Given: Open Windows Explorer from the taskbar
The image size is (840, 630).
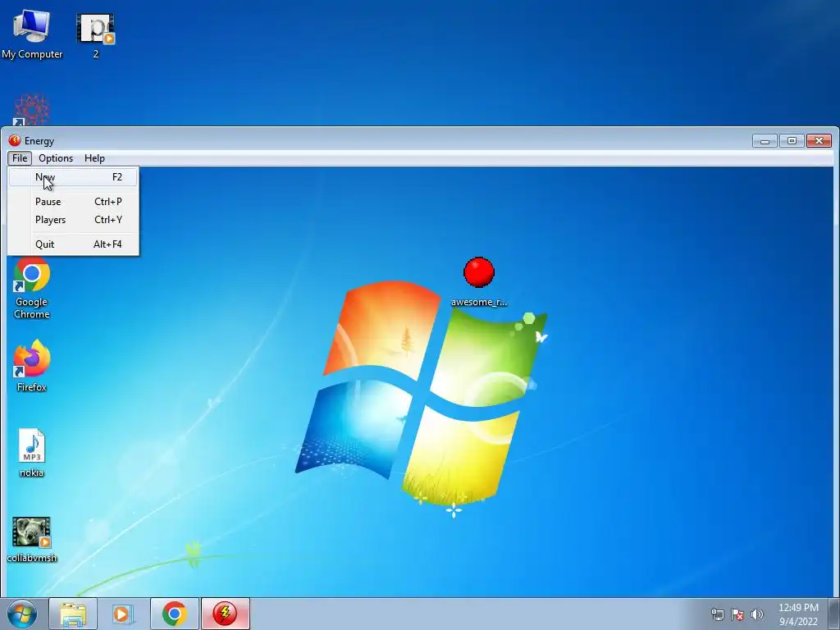Looking at the screenshot, I should click(73, 614).
